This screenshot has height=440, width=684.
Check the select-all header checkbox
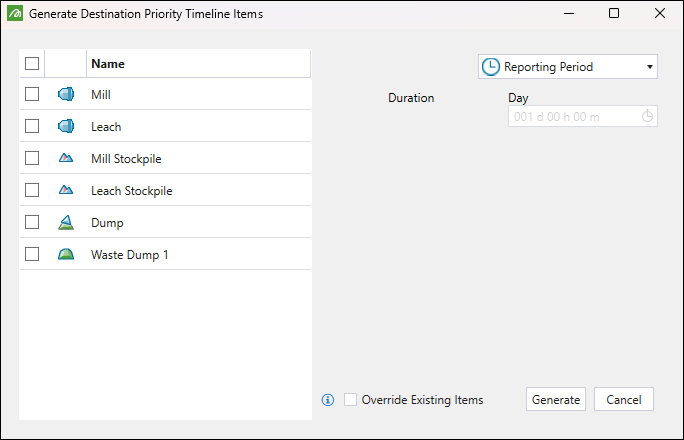click(x=32, y=63)
